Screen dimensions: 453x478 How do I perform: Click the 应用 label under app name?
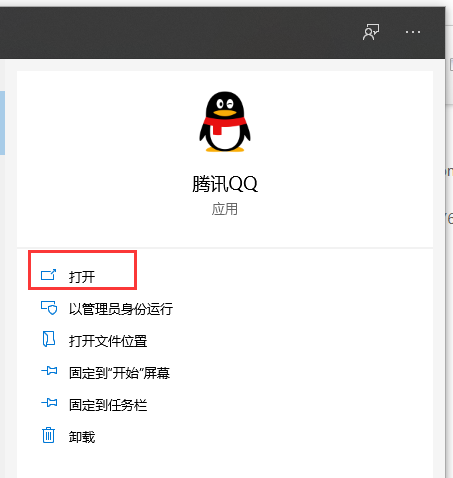tap(225, 209)
